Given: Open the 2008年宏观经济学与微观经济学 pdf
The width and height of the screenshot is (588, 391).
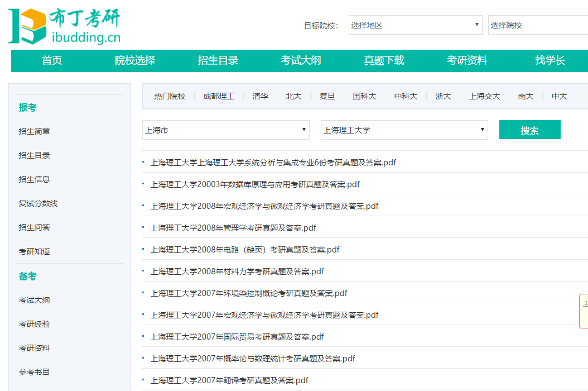Looking at the screenshot, I should click(x=264, y=206).
